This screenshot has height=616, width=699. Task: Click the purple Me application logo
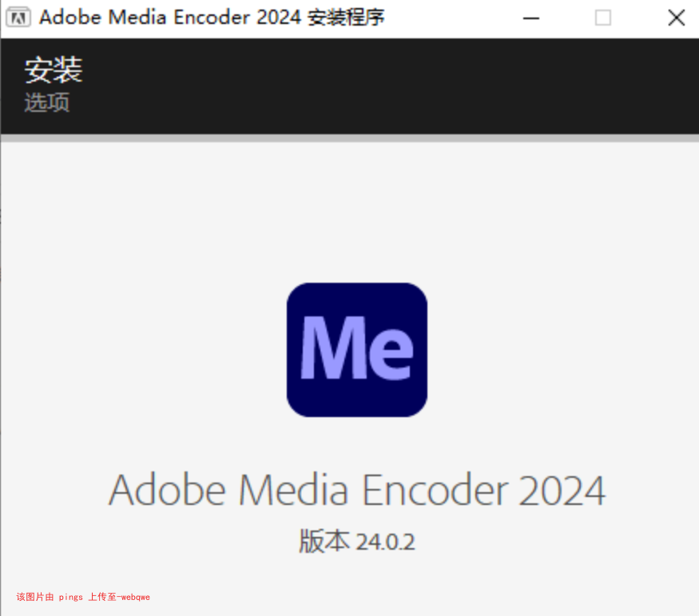click(x=356, y=349)
